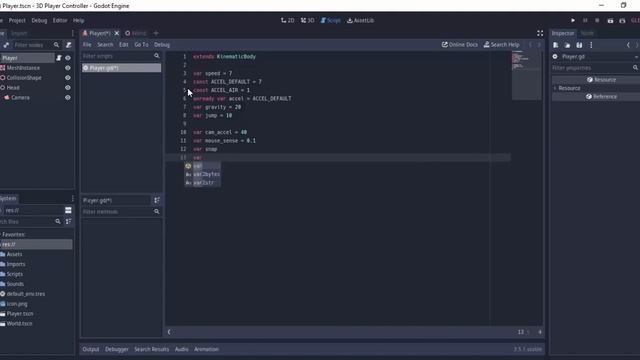
Task: Switch to the World scene tab
Action: coord(136,33)
